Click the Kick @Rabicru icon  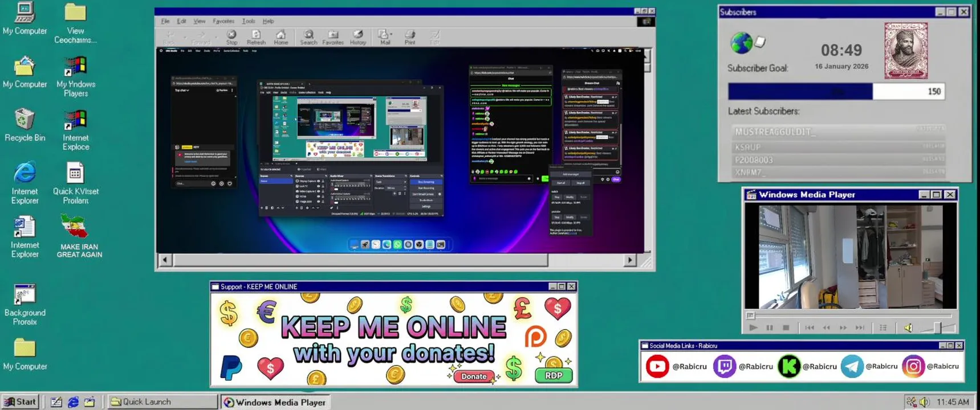pyautogui.click(x=789, y=366)
